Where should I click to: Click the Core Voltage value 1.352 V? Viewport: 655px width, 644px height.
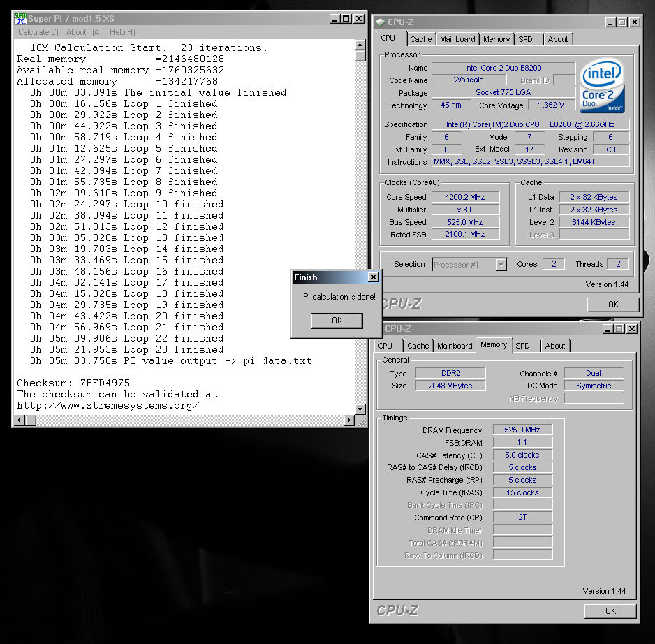(551, 105)
